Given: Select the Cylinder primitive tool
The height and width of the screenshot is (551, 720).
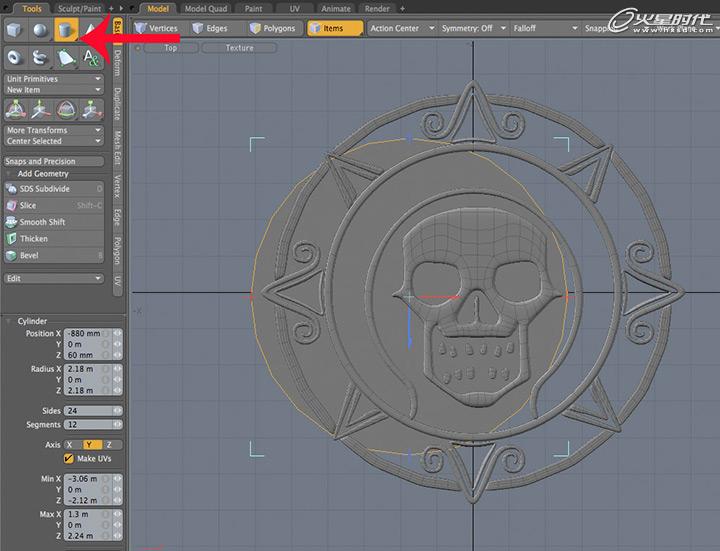Looking at the screenshot, I should pos(66,32).
